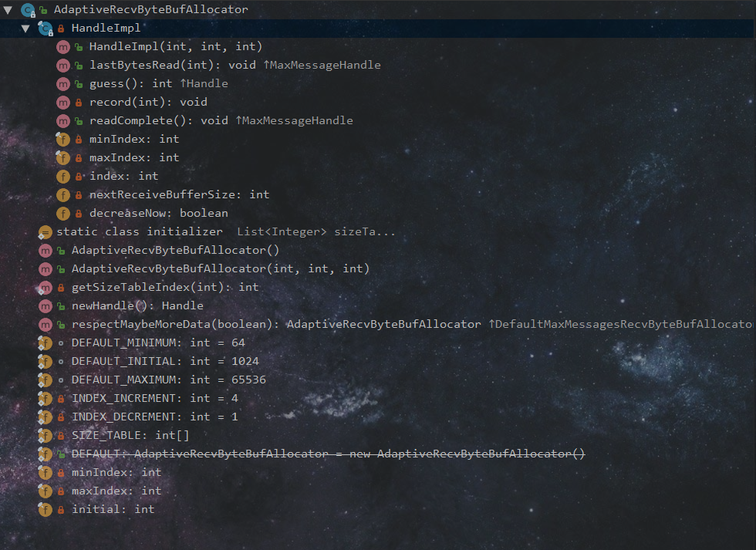Click the AdaptiveRecvByteBufAllocator class icon
This screenshot has width=756, height=550.
coord(28,9)
